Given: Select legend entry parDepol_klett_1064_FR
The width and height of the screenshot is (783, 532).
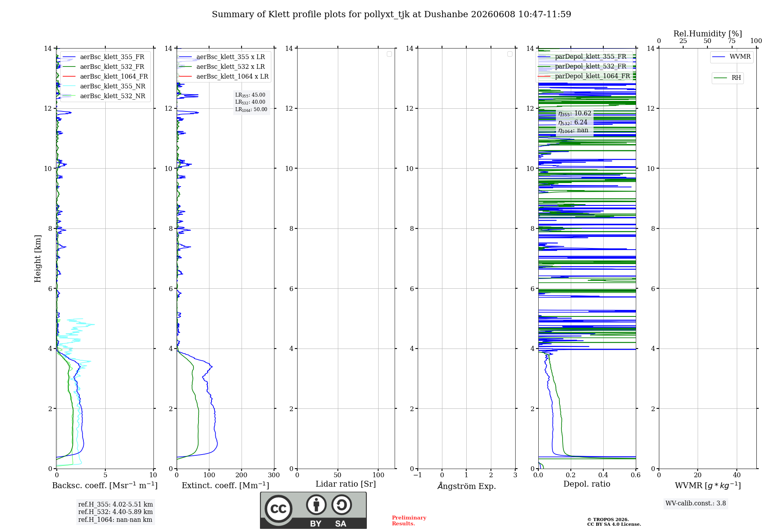Looking at the screenshot, I should [x=585, y=76].
